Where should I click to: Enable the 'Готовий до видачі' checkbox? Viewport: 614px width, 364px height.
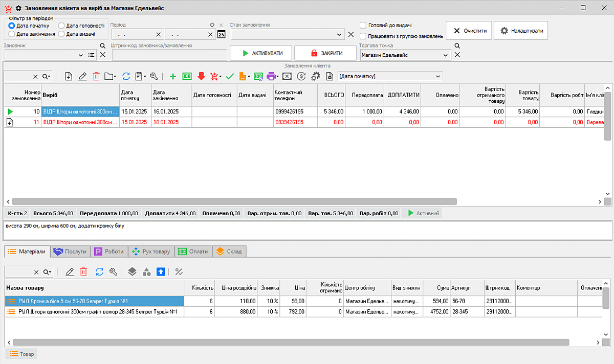coord(363,25)
